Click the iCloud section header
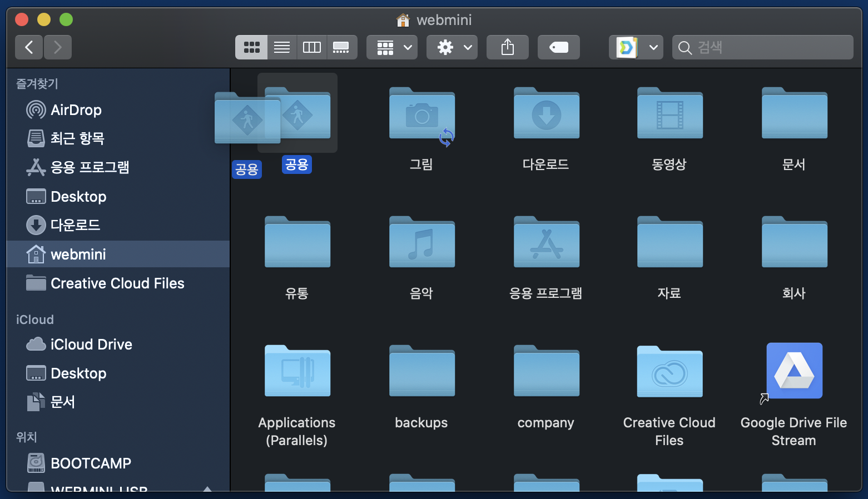868x499 pixels. point(35,320)
